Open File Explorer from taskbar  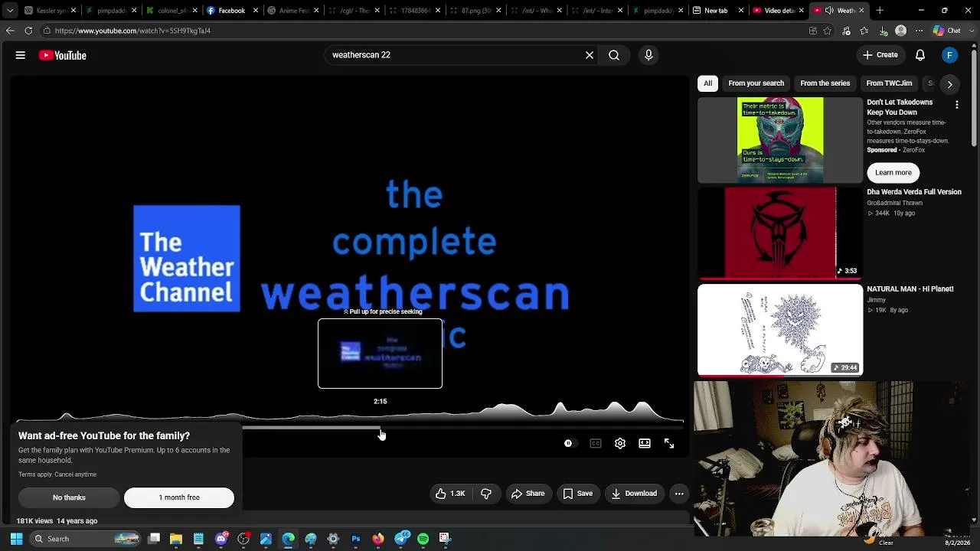pyautogui.click(x=176, y=539)
